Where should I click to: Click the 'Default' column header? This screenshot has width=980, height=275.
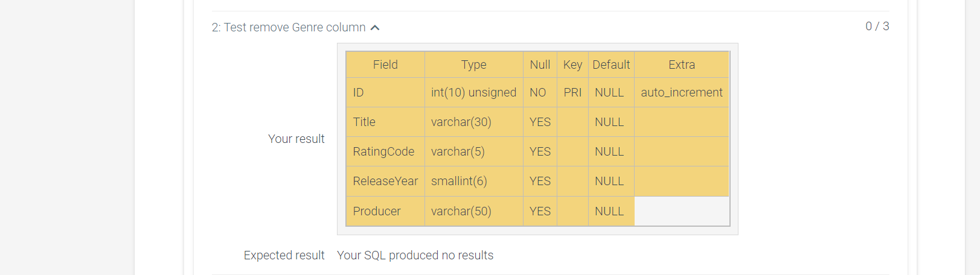tap(611, 65)
